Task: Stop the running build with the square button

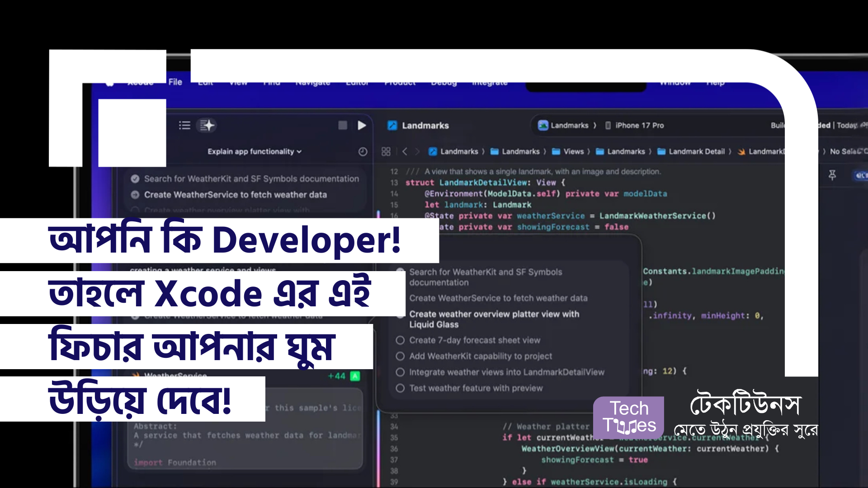Action: click(x=343, y=125)
